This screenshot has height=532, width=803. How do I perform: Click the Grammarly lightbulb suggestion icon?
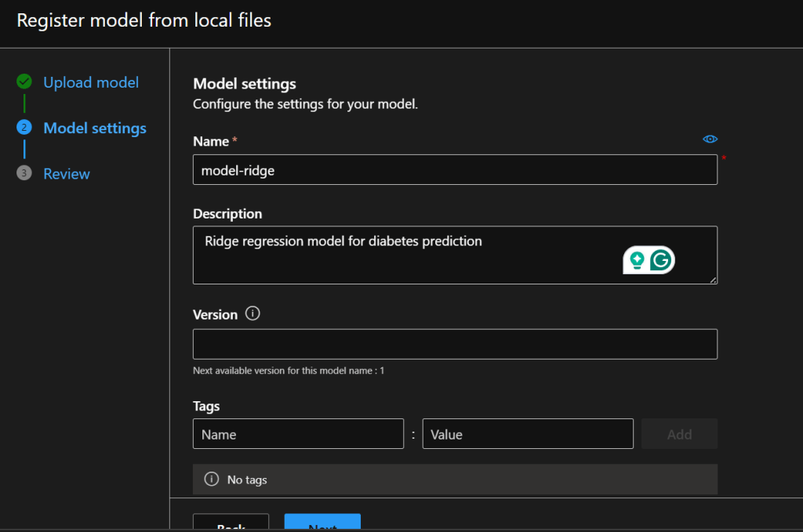pos(636,260)
